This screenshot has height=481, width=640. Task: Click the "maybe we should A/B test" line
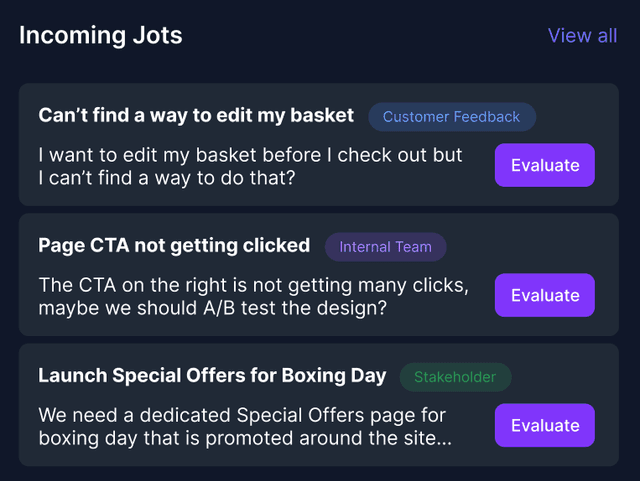(x=212, y=307)
